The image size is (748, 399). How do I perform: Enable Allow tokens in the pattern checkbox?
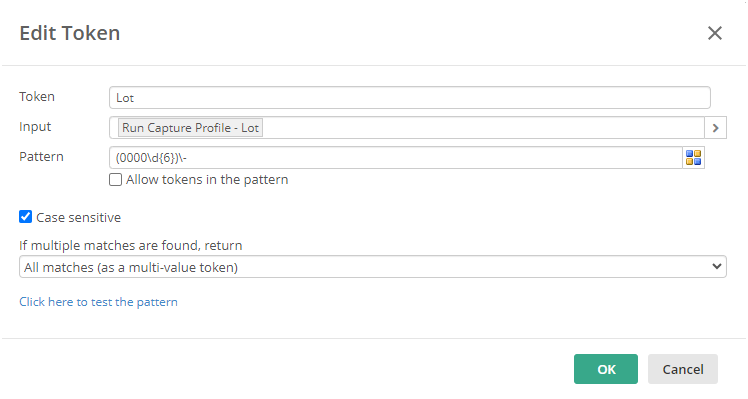tap(115, 179)
